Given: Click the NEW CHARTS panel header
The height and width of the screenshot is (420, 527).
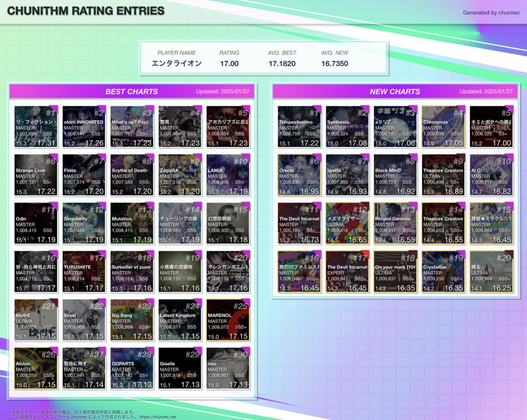Looking at the screenshot, I should [395, 91].
